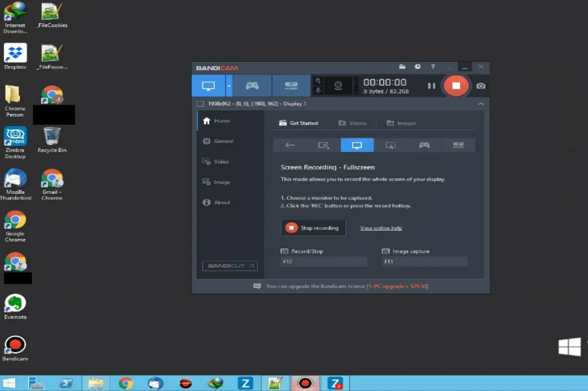Toggle the webcam overlay
Image resolution: width=588 pixels, height=391 pixels.
point(338,86)
